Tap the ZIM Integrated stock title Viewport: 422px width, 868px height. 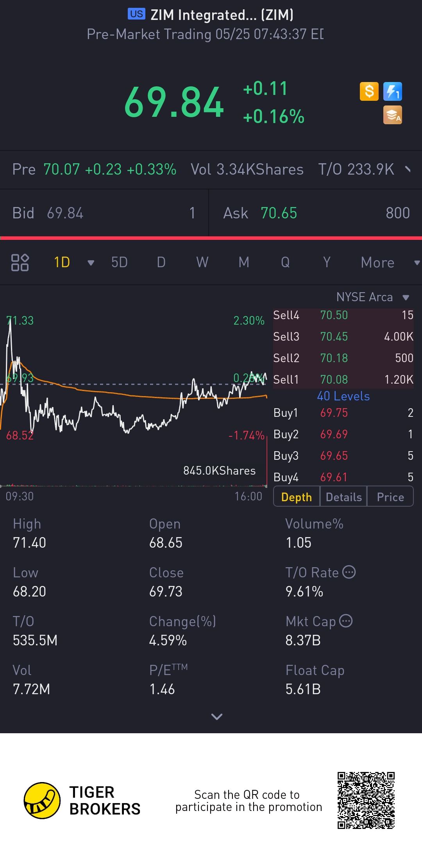(x=222, y=15)
